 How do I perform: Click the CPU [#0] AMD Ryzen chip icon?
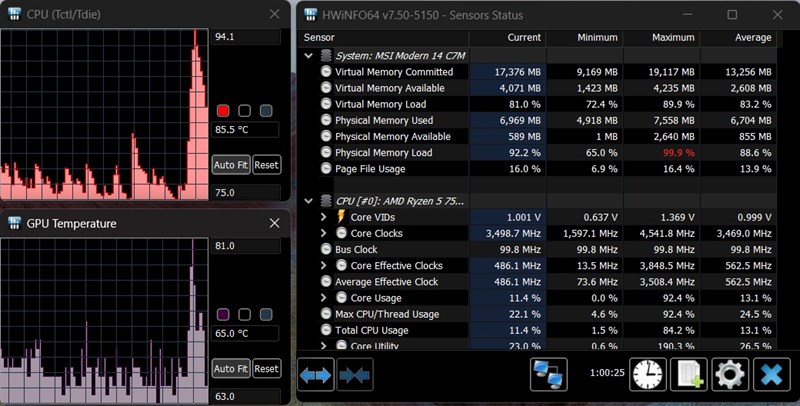[x=326, y=201]
